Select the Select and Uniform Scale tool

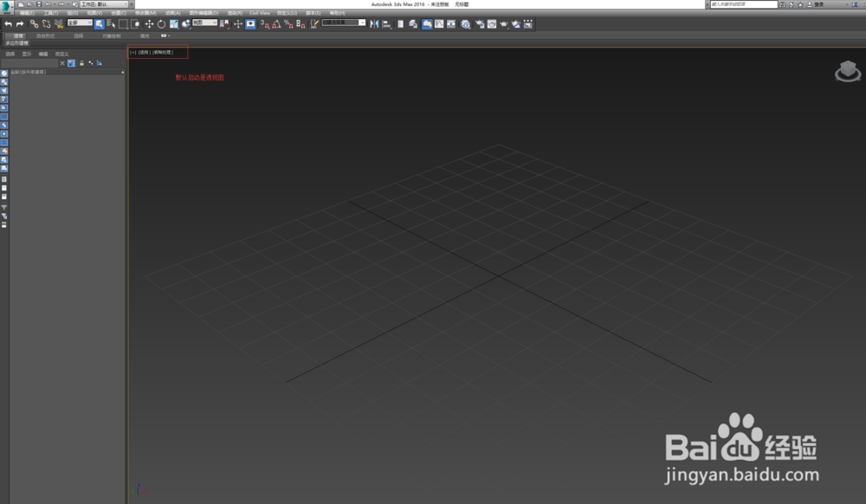[172, 24]
